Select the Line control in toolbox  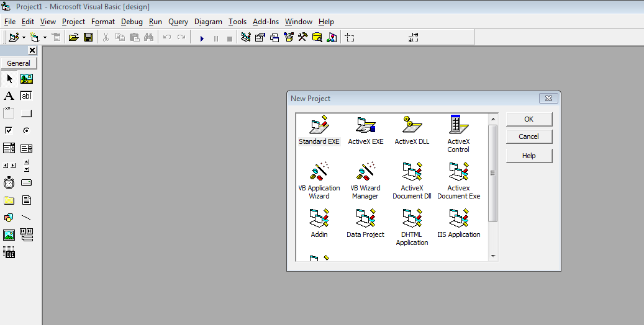26,218
